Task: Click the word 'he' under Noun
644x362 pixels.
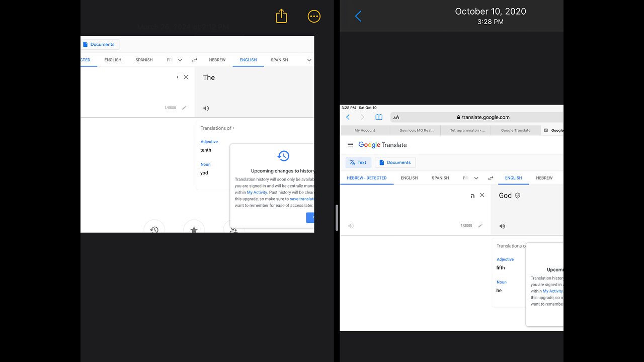Action: (499, 291)
